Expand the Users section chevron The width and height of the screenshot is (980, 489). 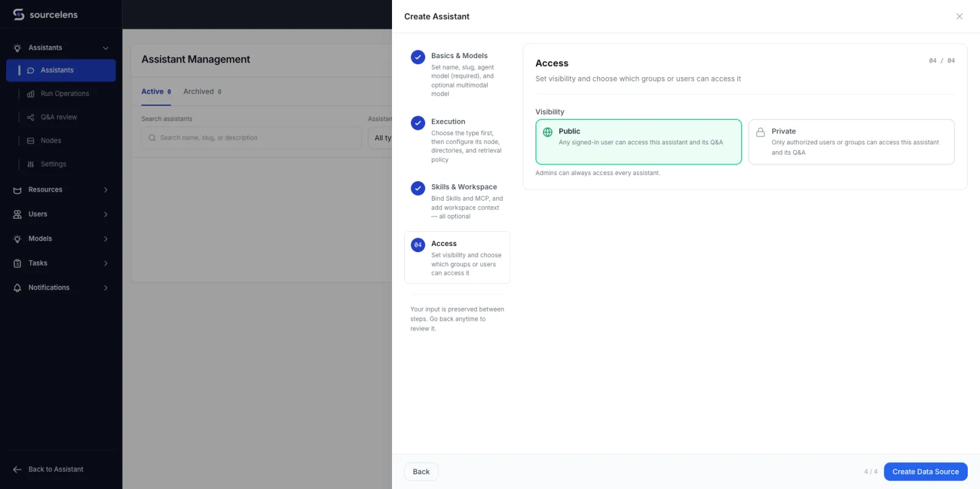(x=105, y=214)
